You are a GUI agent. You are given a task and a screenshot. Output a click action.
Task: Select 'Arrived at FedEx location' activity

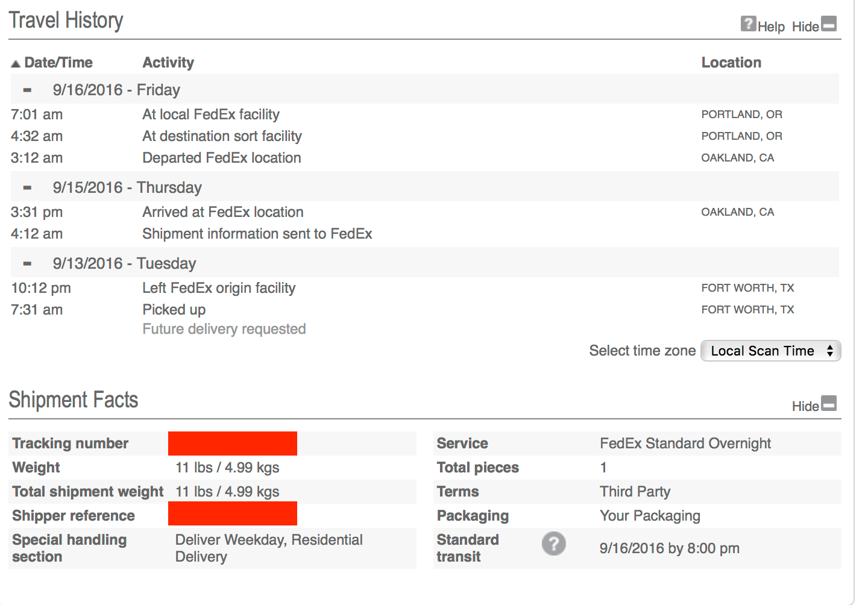click(x=223, y=212)
